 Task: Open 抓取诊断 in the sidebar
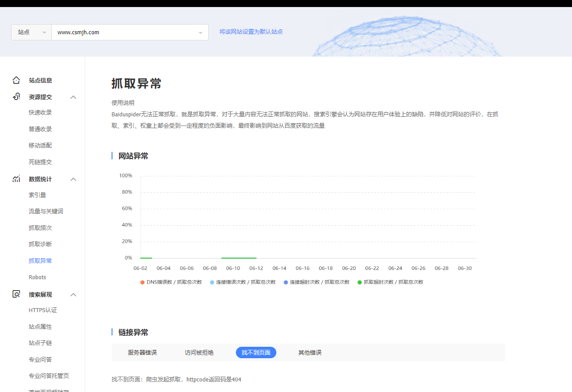40,244
